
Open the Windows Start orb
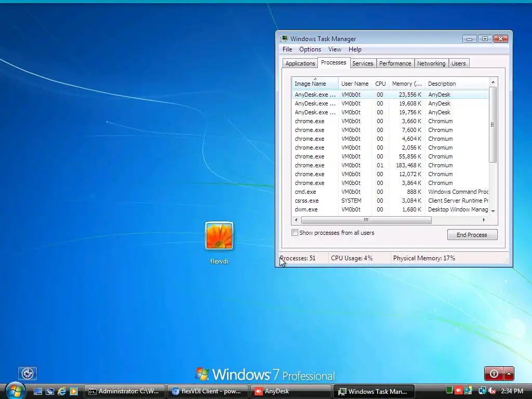coord(16,391)
